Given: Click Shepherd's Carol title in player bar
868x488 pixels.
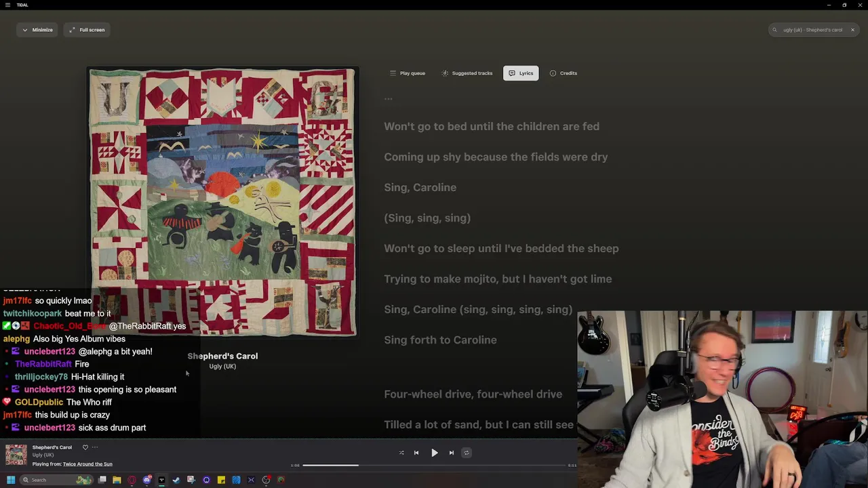Looking at the screenshot, I should coord(52,447).
